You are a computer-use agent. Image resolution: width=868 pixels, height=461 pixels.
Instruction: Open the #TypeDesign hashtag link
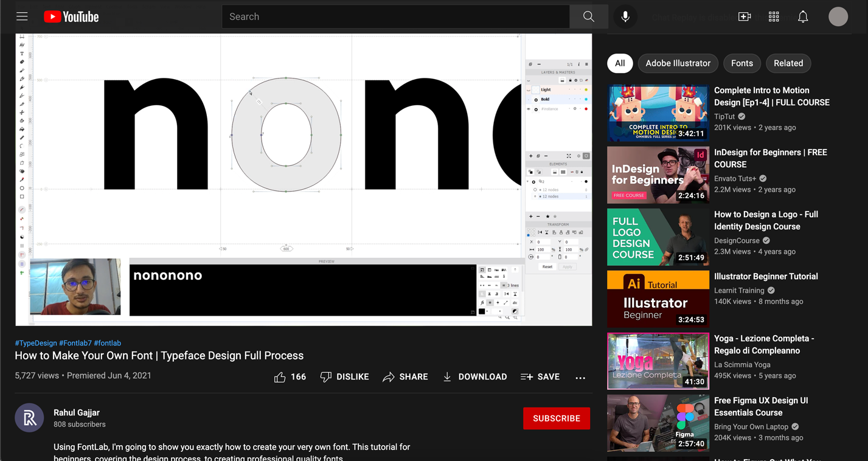[x=36, y=343]
